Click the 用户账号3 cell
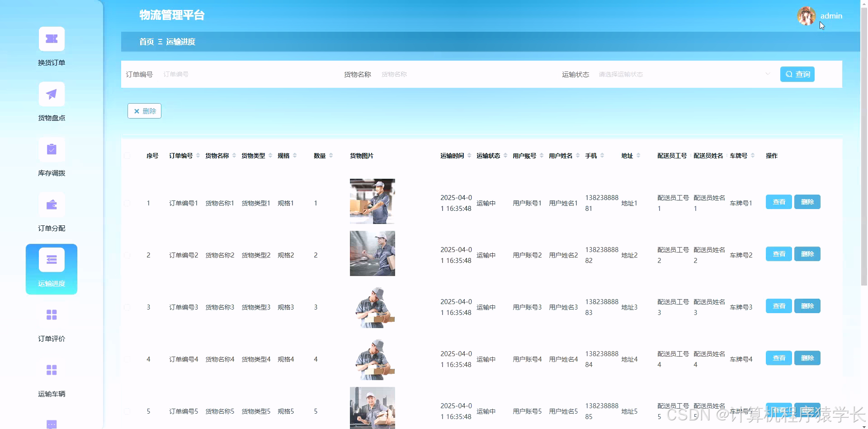868x429 pixels. click(527, 307)
